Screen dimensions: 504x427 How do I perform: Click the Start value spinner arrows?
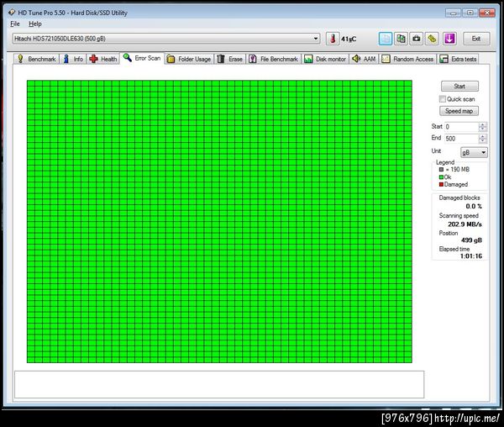point(483,127)
